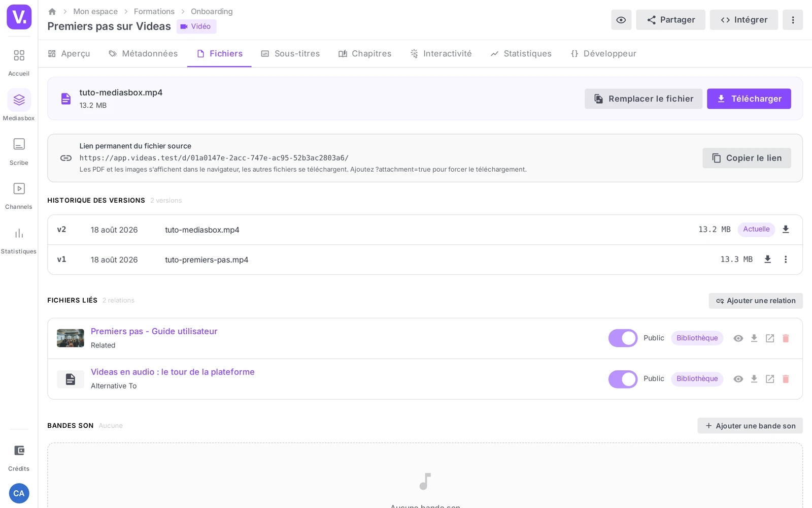
Task: Download version v1 tuto-premiers-pas.mp4
Action: click(768, 259)
